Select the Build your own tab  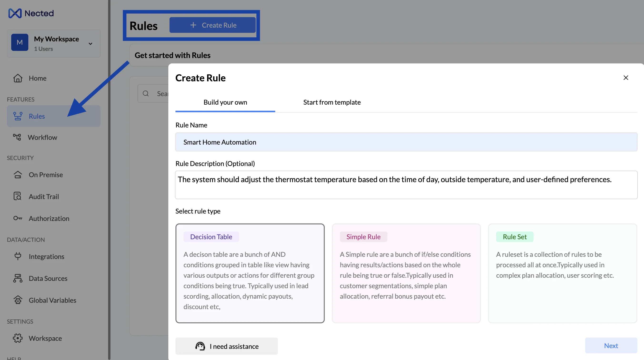(x=225, y=102)
